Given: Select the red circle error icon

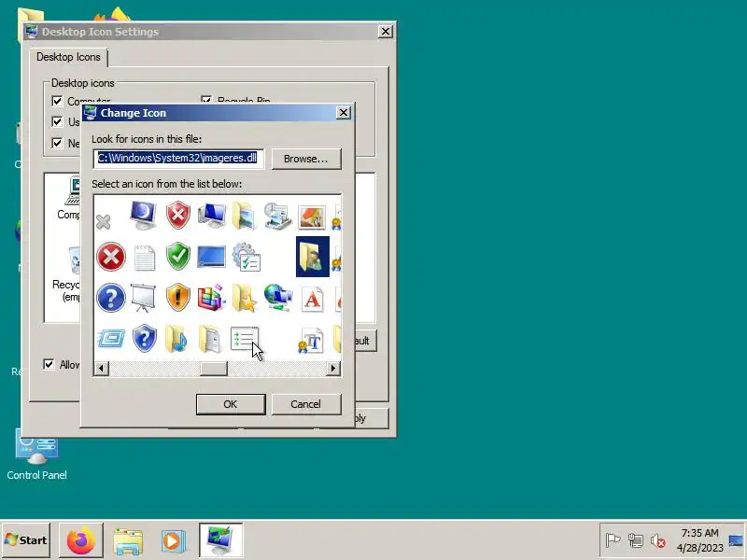Looking at the screenshot, I should tap(111, 258).
